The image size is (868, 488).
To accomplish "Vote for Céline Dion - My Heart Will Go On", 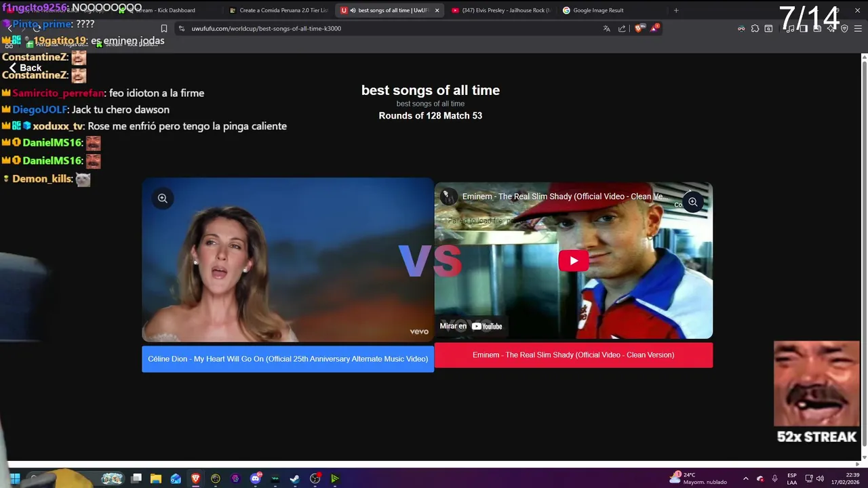I will pyautogui.click(x=288, y=359).
